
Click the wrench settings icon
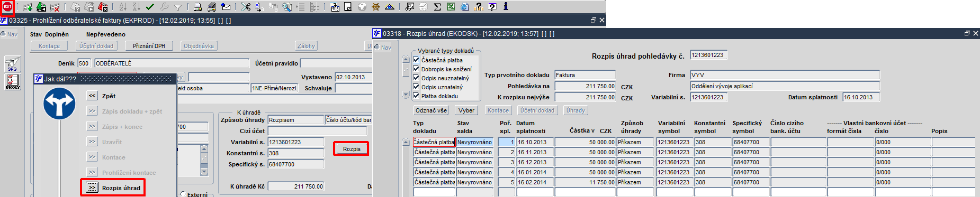tap(164, 7)
